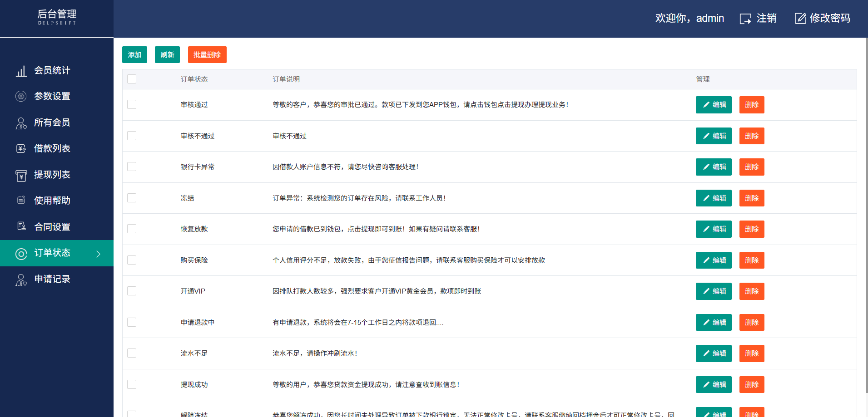
Task: Edit the 银行卡异常 row
Action: [x=714, y=167]
